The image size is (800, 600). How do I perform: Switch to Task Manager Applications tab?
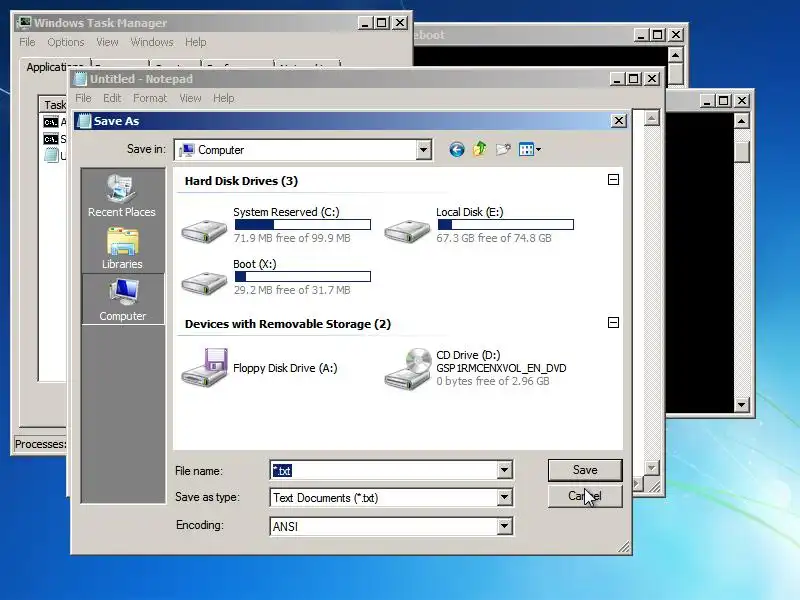[x=55, y=67]
